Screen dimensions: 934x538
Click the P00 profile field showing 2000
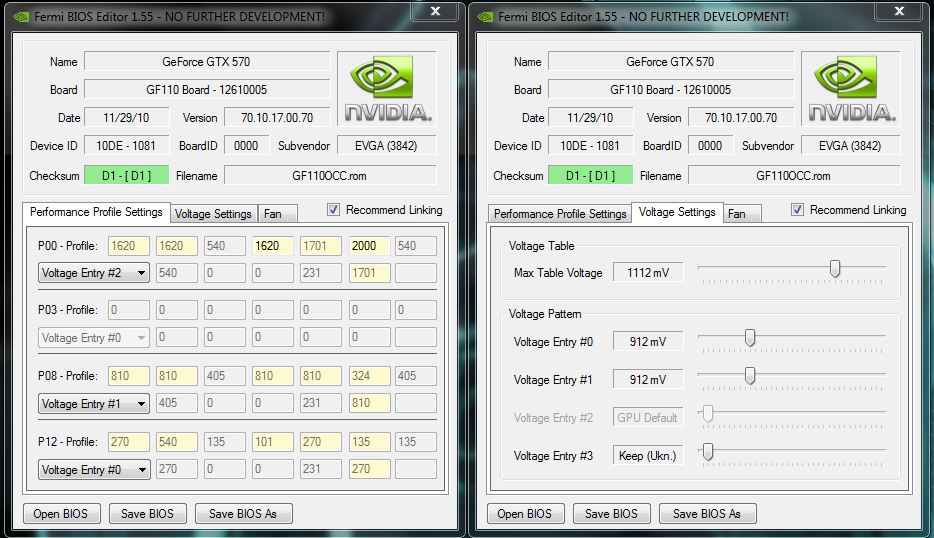[369, 245]
